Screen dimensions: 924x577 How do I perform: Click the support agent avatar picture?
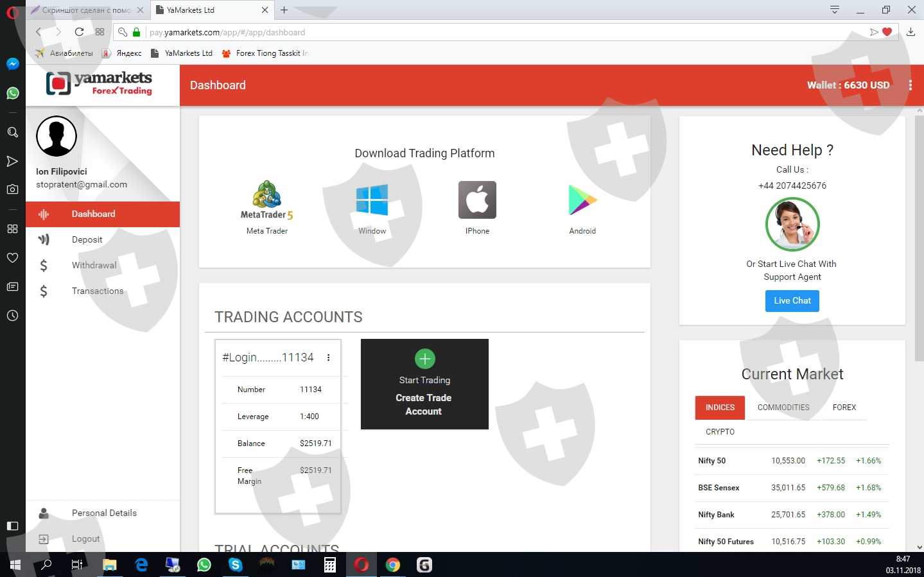click(792, 224)
